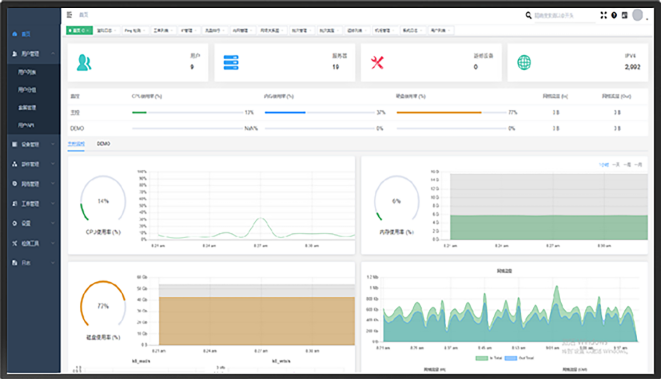The width and height of the screenshot is (661, 379).
Task: Click the DEMO row in monitoring table
Action: (357, 128)
